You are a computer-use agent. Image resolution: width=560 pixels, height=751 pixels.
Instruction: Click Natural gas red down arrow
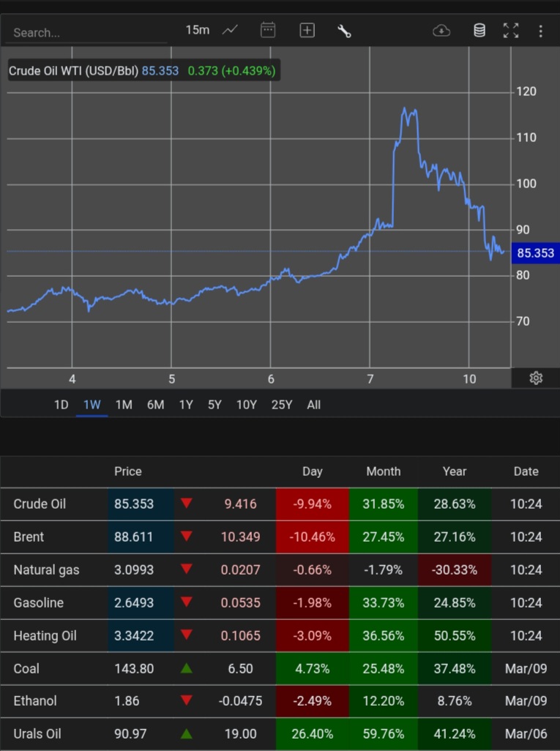tap(187, 569)
